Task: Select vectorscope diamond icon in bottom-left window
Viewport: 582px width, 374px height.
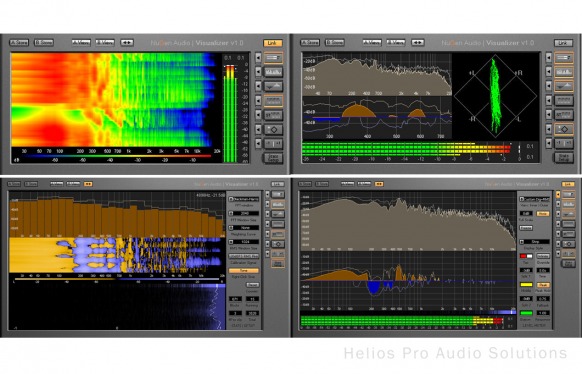Action: click(x=278, y=244)
